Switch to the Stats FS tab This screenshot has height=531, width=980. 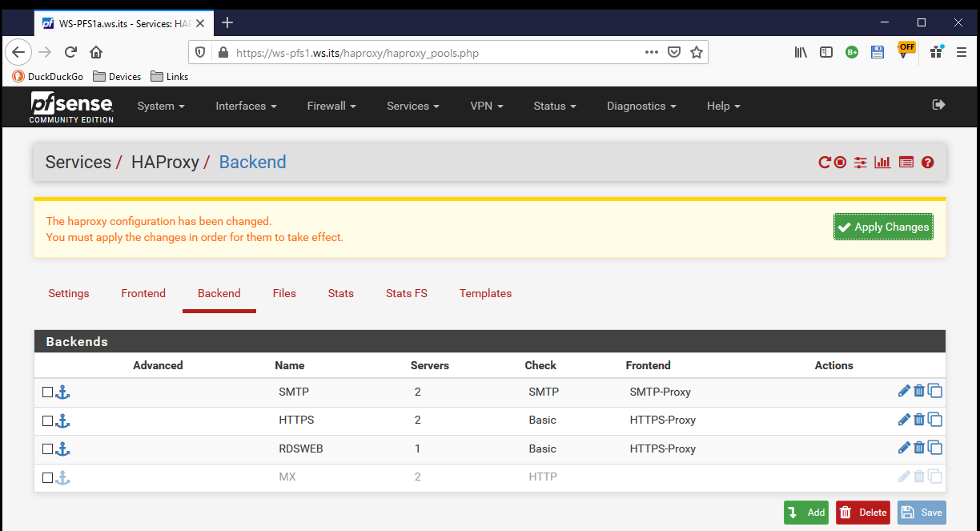(407, 293)
